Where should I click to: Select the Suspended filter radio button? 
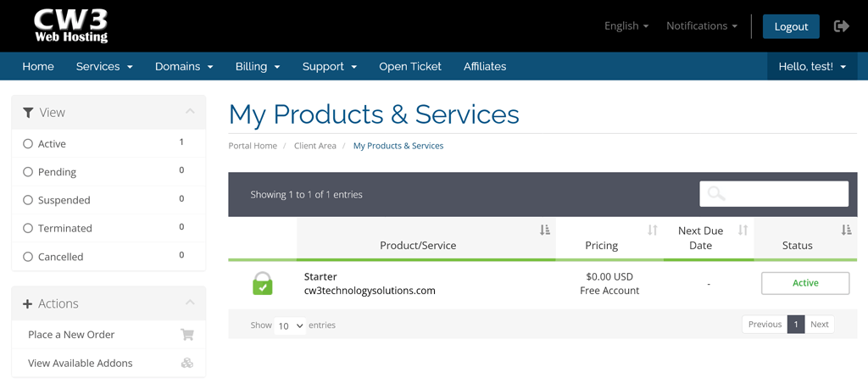pyautogui.click(x=28, y=200)
